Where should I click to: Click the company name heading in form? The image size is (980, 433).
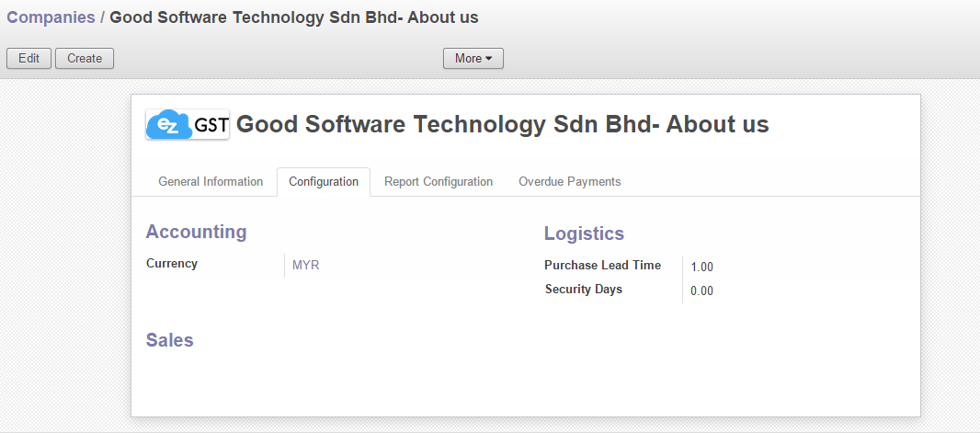[x=503, y=124]
